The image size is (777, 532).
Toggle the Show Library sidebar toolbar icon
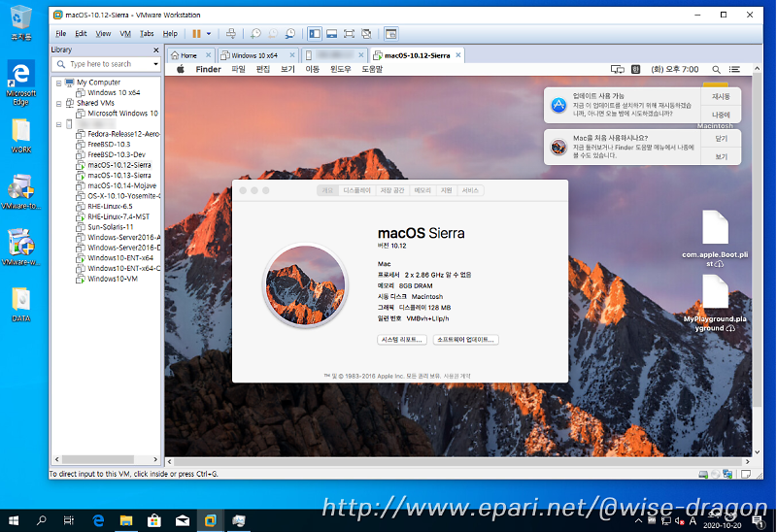coord(315,34)
